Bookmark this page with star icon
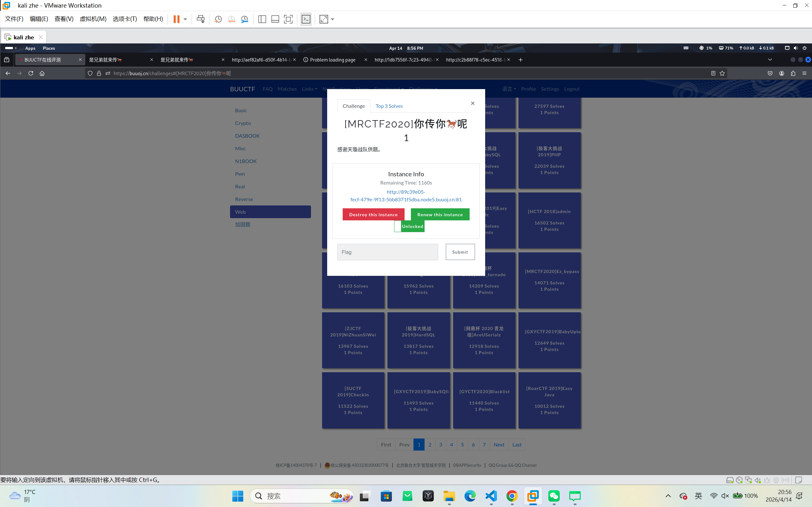This screenshot has height=507, width=812. [722, 73]
